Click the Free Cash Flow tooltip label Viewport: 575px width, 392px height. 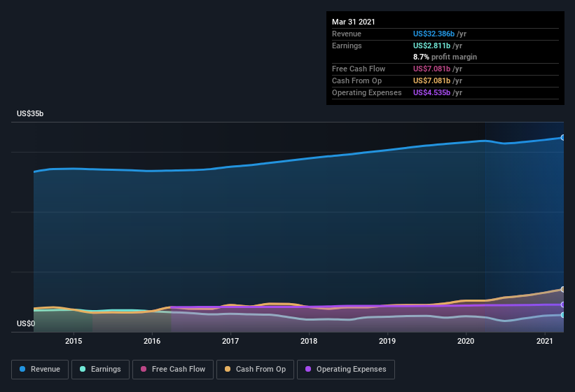[x=359, y=69]
